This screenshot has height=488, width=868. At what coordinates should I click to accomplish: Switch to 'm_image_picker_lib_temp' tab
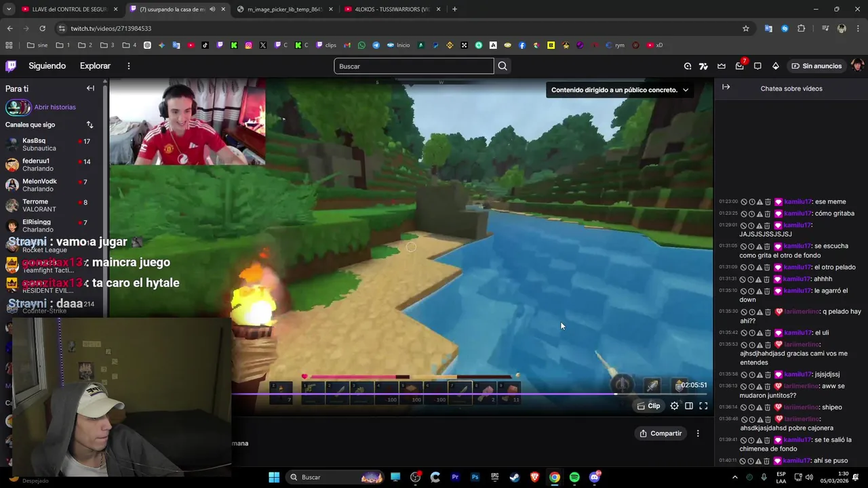point(284,9)
